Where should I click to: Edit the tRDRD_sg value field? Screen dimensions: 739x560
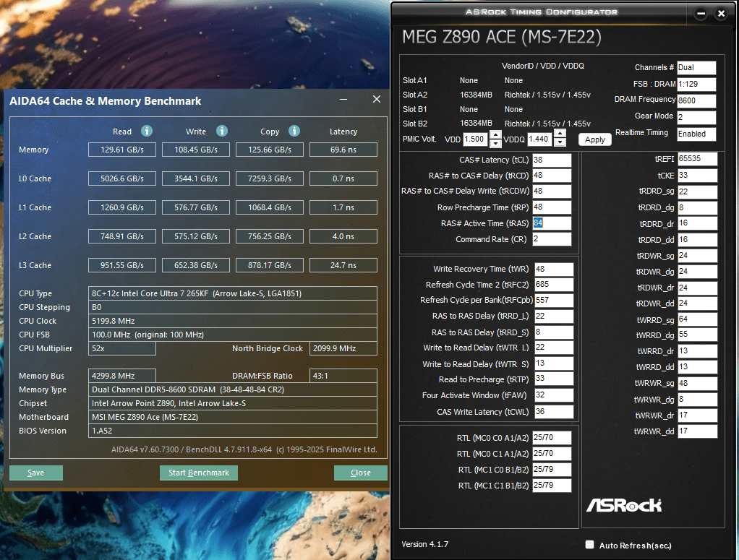coord(698,191)
